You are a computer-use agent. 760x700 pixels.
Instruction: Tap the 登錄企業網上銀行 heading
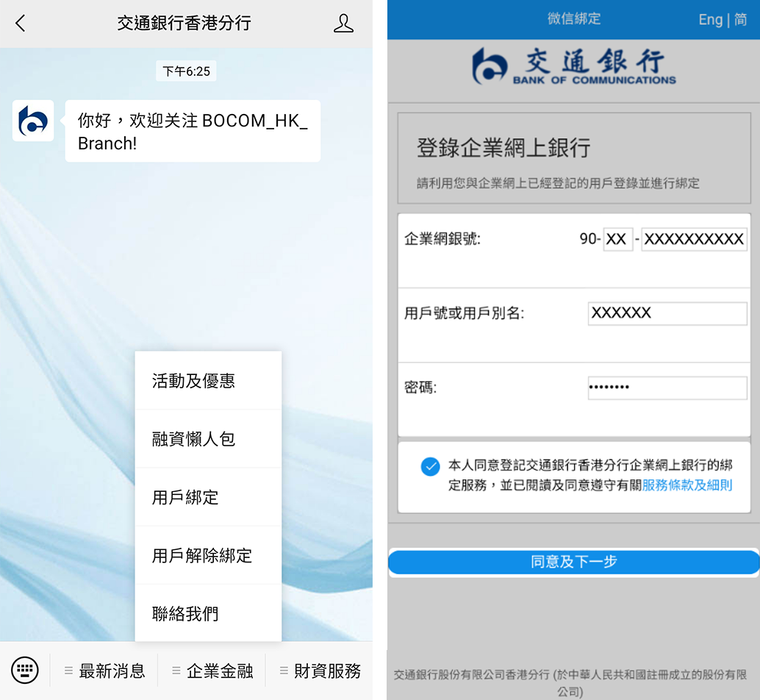coord(503,147)
